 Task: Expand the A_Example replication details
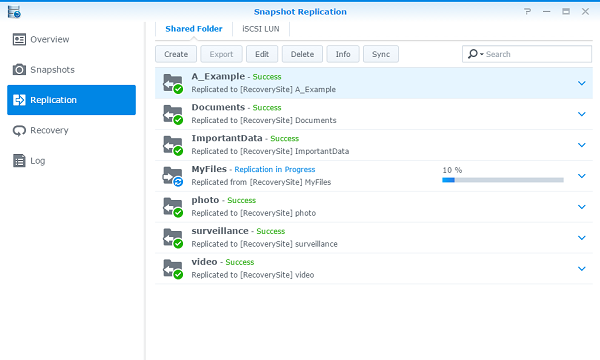(x=582, y=83)
